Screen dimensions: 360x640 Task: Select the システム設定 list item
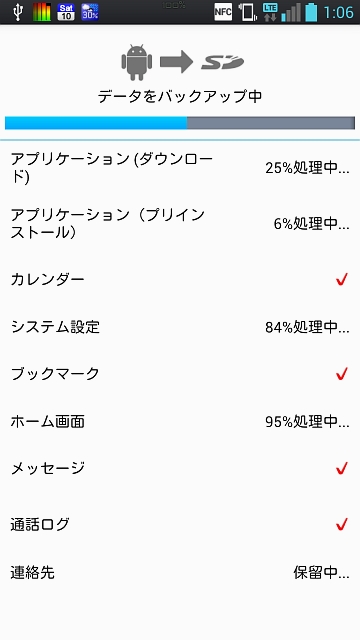180,327
